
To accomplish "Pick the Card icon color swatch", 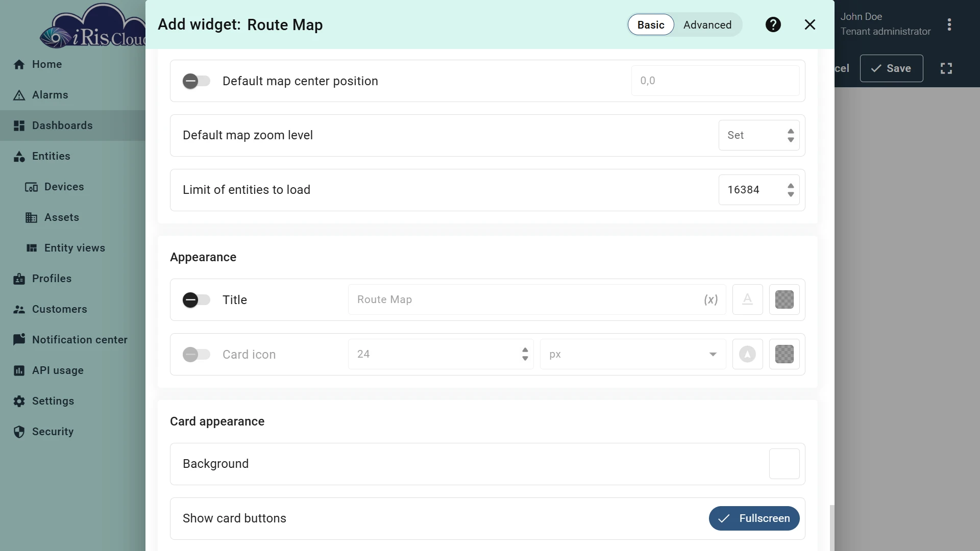I will click(785, 354).
